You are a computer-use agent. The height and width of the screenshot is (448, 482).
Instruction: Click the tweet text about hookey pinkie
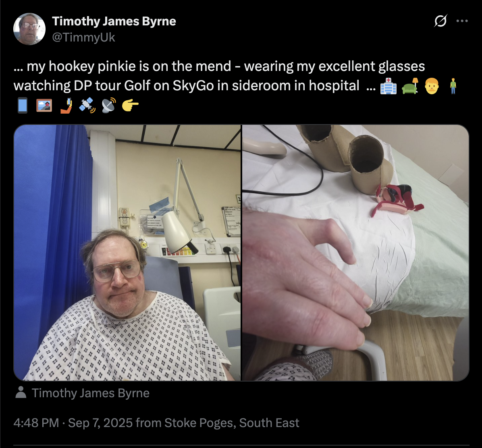[x=219, y=76]
